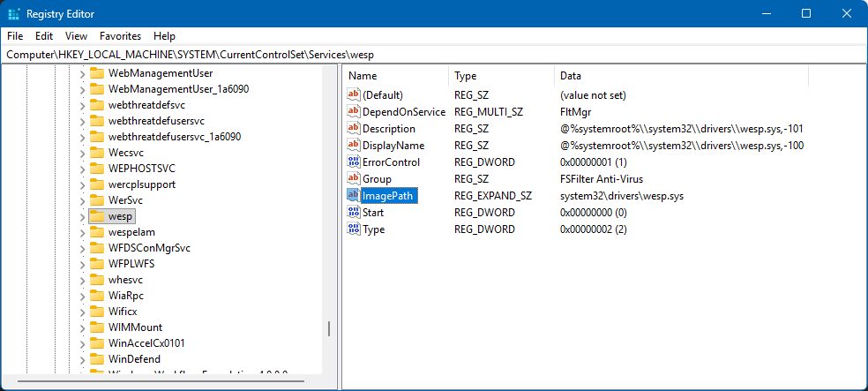
Task: Open the Edit menu
Action: coord(44,36)
